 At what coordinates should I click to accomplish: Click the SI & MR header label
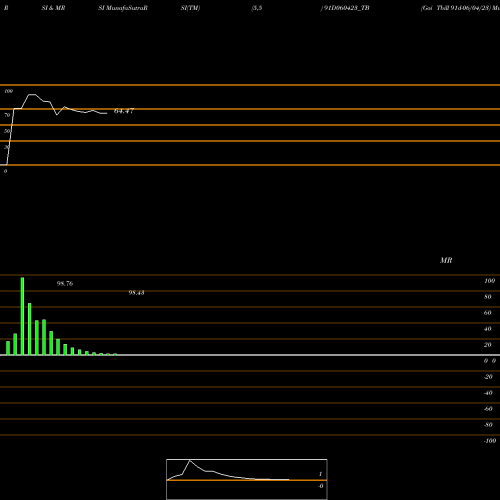click(53, 8)
